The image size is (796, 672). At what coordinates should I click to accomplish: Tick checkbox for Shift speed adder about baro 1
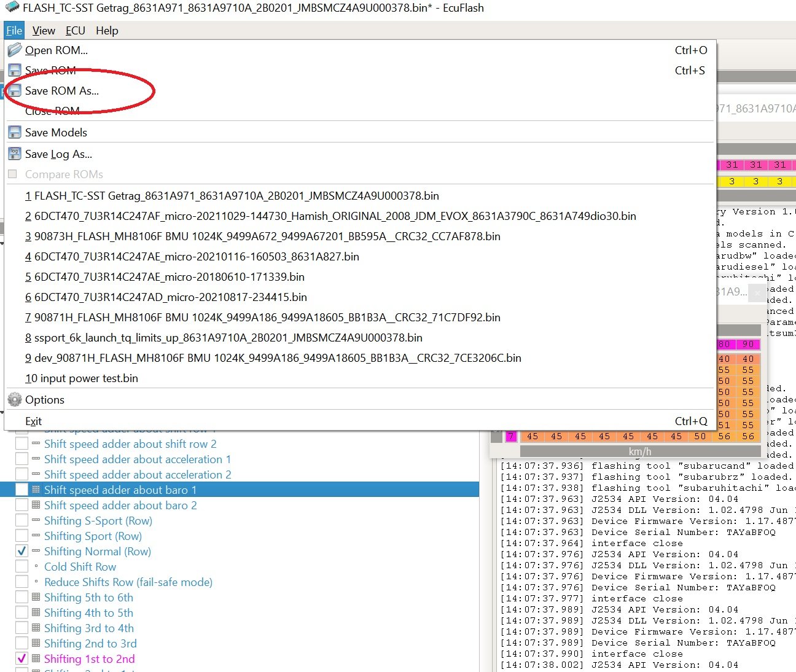(x=21, y=490)
